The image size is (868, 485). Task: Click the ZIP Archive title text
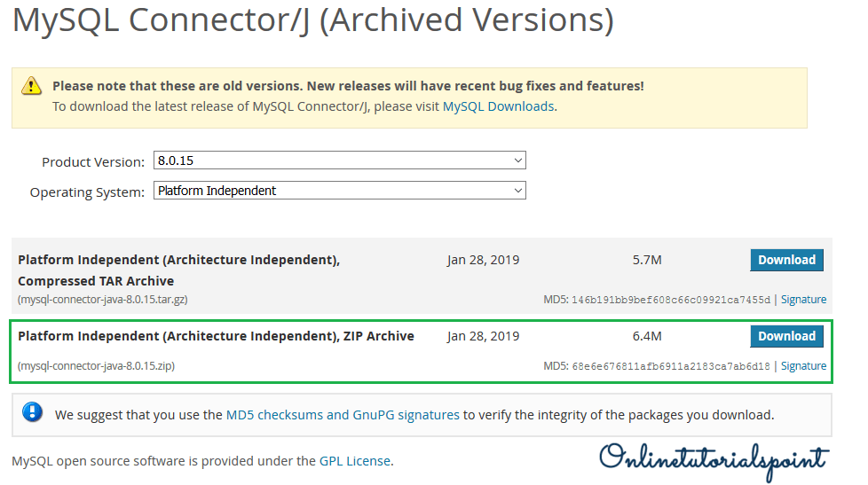216,336
